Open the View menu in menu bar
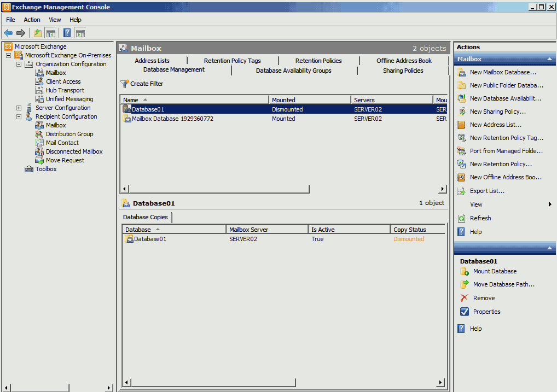The height and width of the screenshot is (392, 557). pyautogui.click(x=55, y=20)
